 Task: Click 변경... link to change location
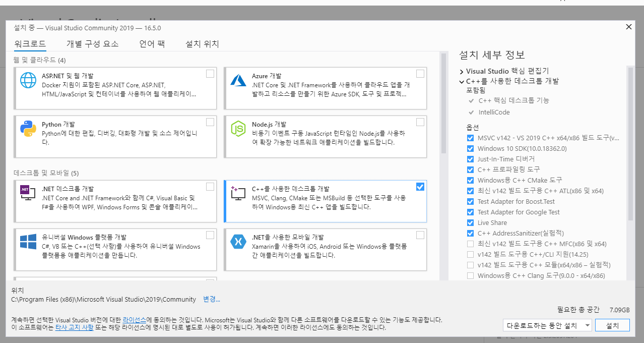[x=212, y=299]
